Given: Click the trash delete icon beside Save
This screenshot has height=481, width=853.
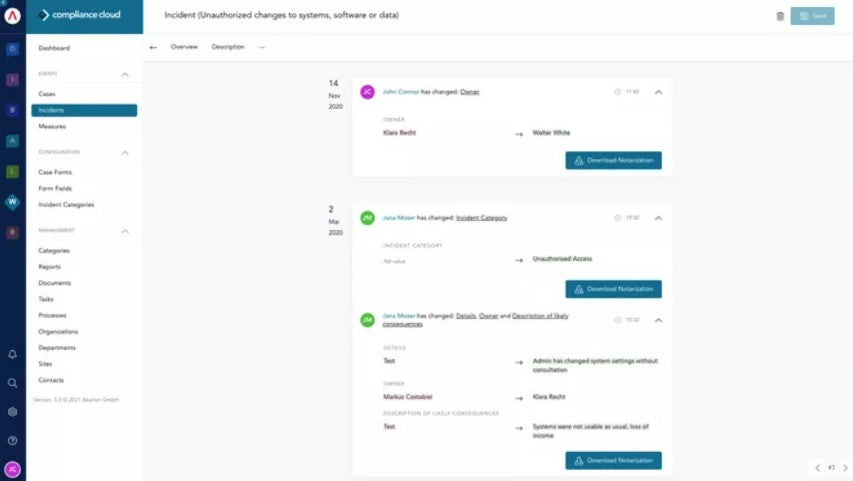Looking at the screenshot, I should 780,16.
